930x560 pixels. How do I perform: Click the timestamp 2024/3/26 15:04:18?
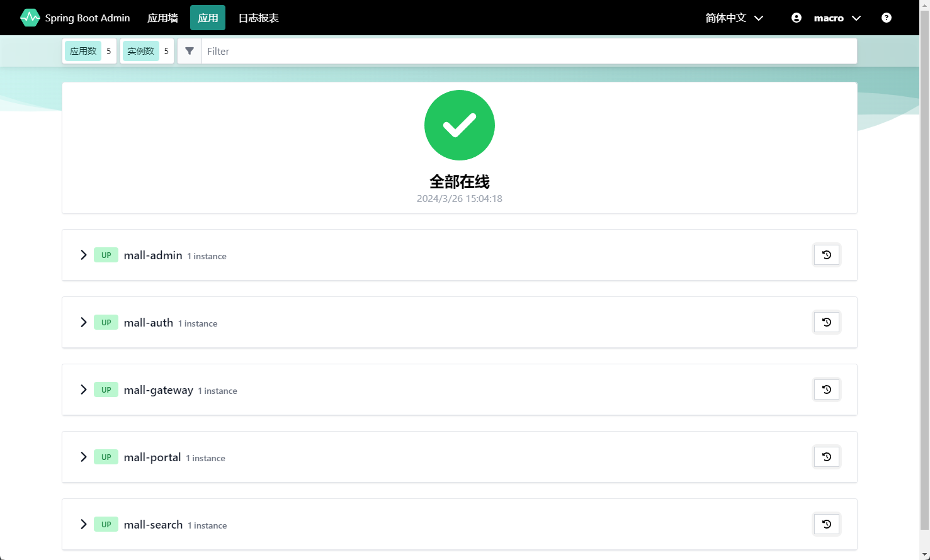point(460,199)
